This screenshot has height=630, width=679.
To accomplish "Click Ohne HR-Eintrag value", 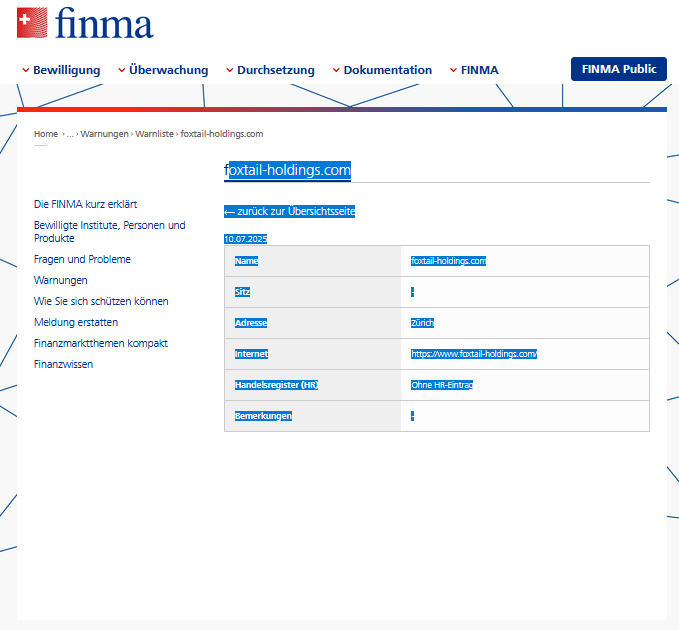I will (x=442, y=385).
